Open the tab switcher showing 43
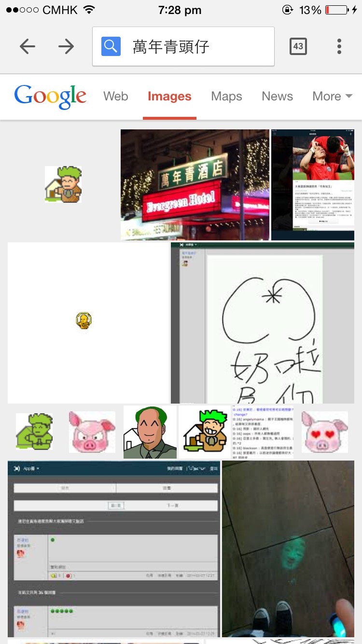 (x=298, y=46)
